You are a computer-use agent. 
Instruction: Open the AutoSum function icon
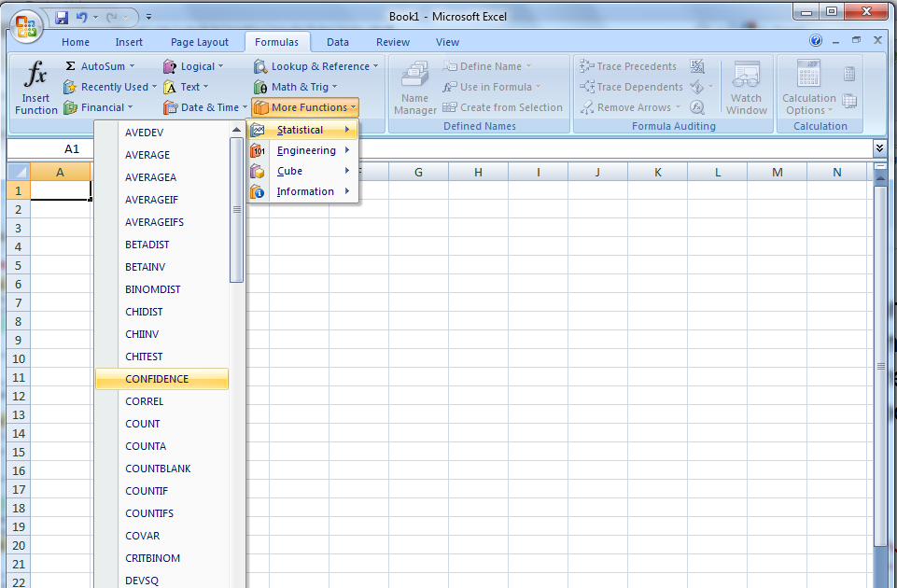(72, 65)
